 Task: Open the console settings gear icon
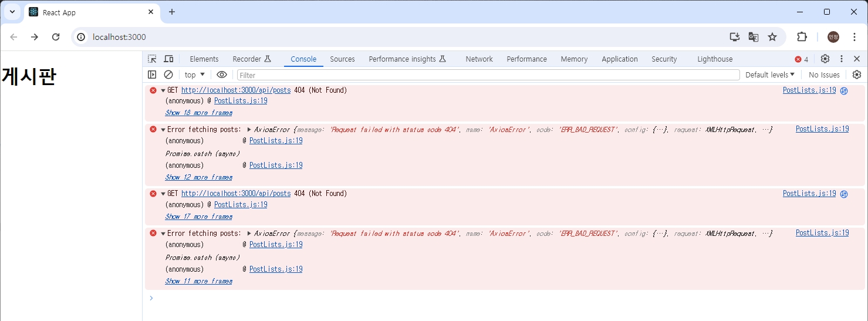[857, 75]
